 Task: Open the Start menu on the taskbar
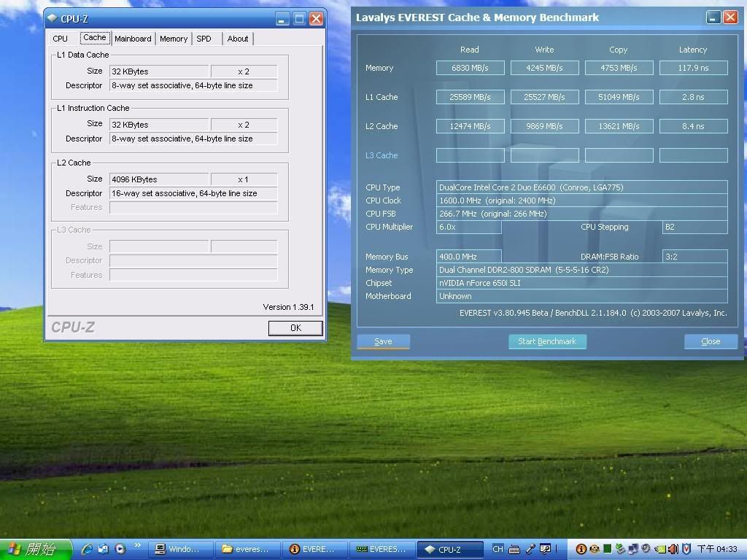coord(35,549)
